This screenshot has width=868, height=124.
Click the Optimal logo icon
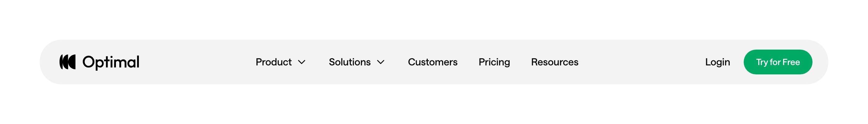pos(67,62)
